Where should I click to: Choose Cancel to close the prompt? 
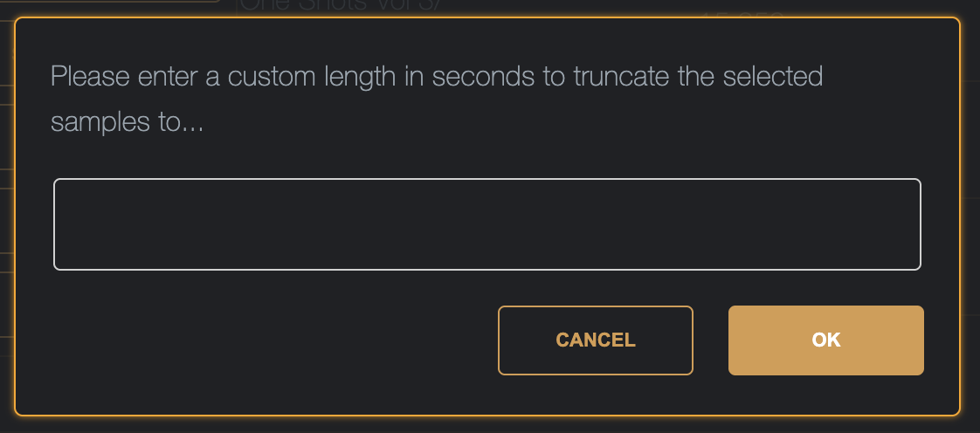595,340
